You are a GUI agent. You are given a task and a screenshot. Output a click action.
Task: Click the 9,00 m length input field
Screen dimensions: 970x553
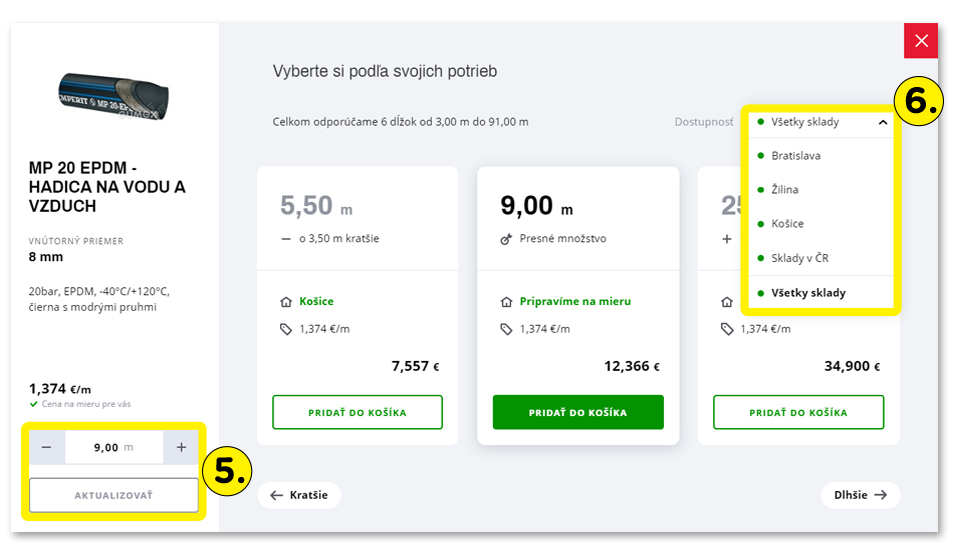point(114,448)
